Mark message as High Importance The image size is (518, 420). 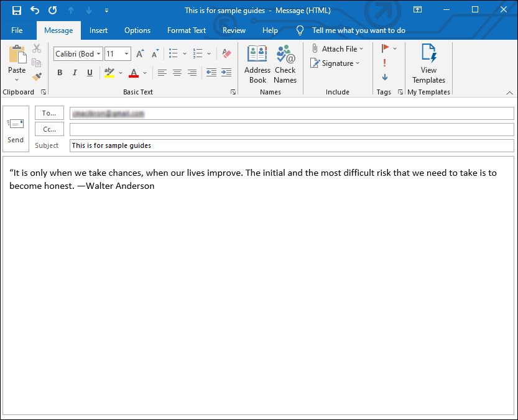tap(385, 63)
